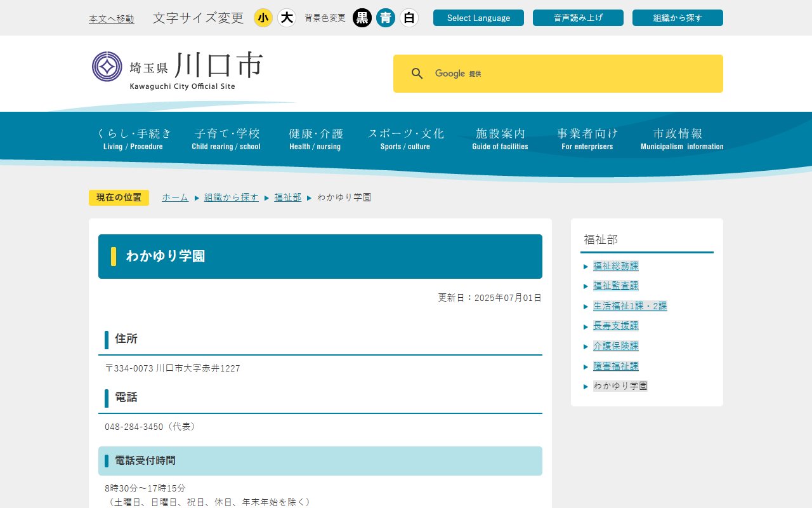This screenshot has width=812, height=508.
Task: Click the 更新日 2025年07月01日 text
Action: point(490,298)
